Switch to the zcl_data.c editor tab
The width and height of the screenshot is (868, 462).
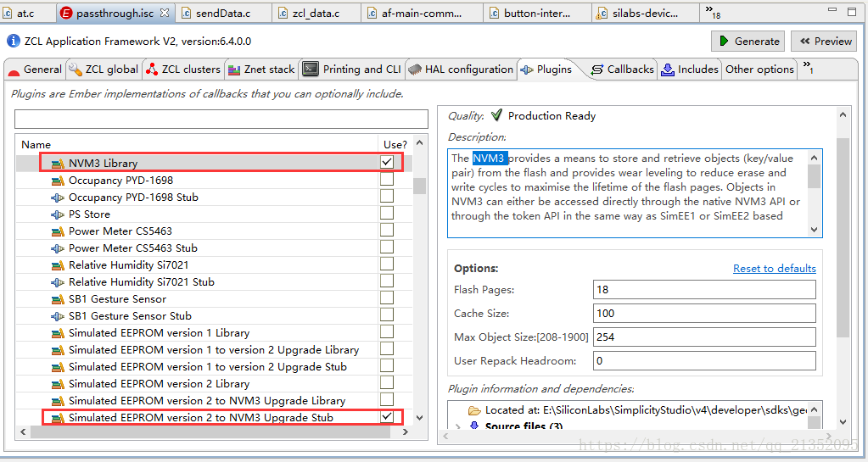[x=316, y=14]
